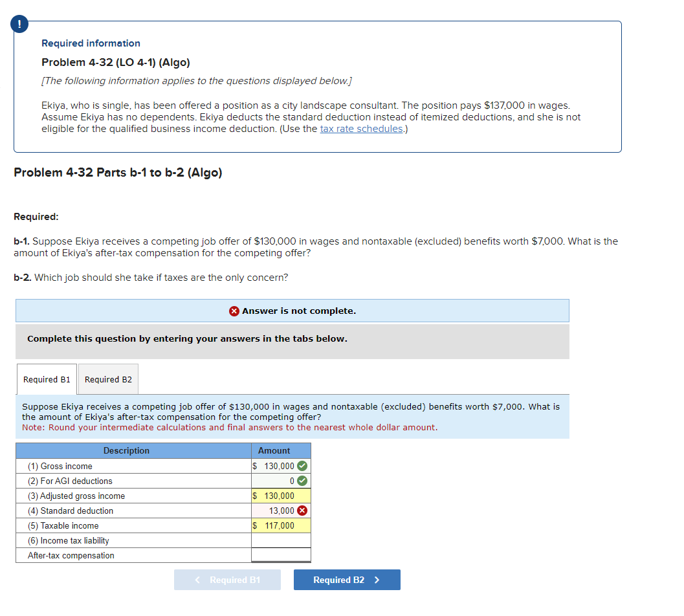Click the Taxable income value of 117,000
Viewport: 684px width, 616px height.
280,525
